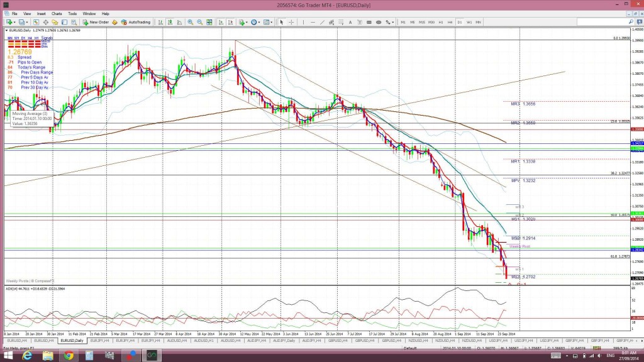Open the Data Window crosshair icon
The image size is (644, 362).
point(45,22)
